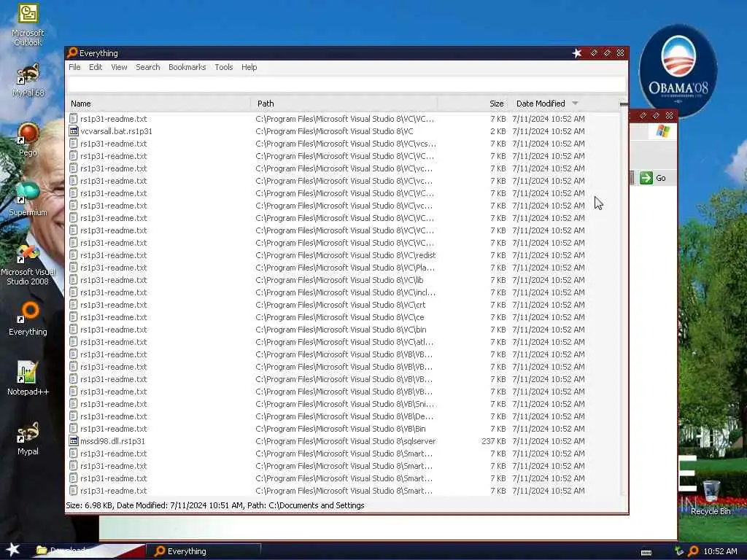Click the status bar file details text
Viewport: 747px width, 560px height.
[x=215, y=505]
